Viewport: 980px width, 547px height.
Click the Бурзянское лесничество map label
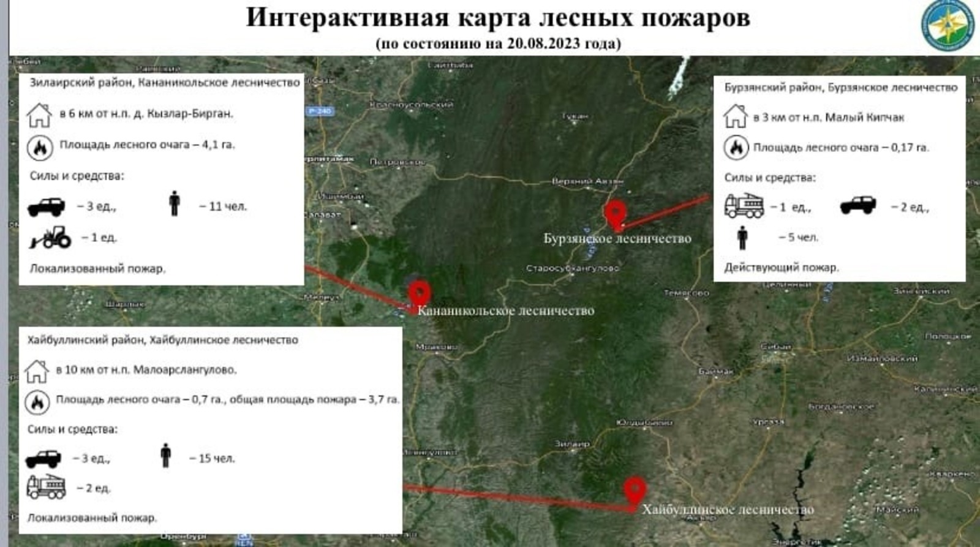(617, 239)
